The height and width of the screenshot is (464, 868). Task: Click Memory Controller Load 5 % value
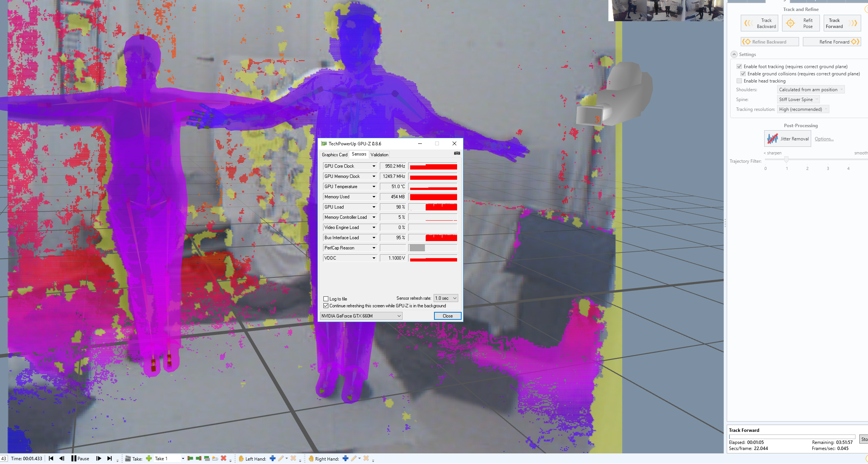(x=393, y=217)
